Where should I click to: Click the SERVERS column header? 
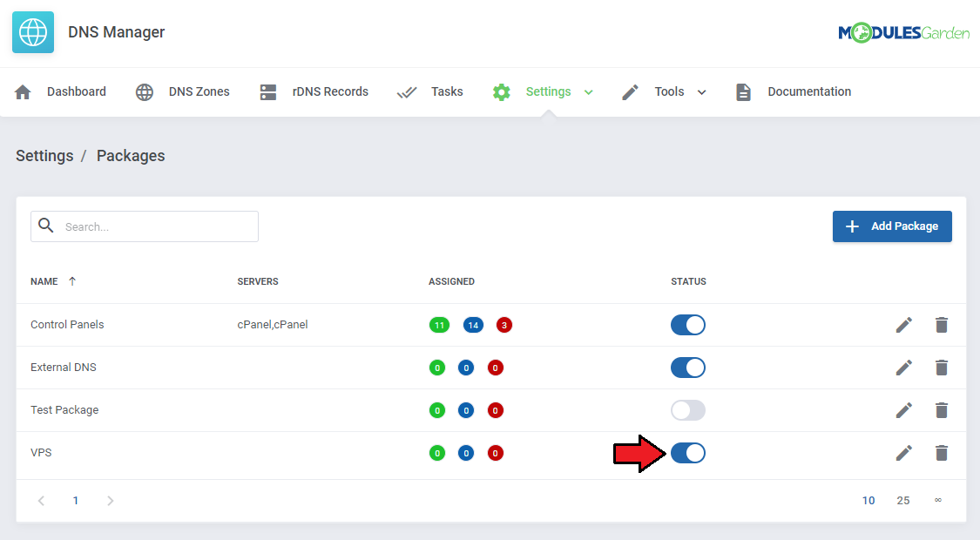258,281
